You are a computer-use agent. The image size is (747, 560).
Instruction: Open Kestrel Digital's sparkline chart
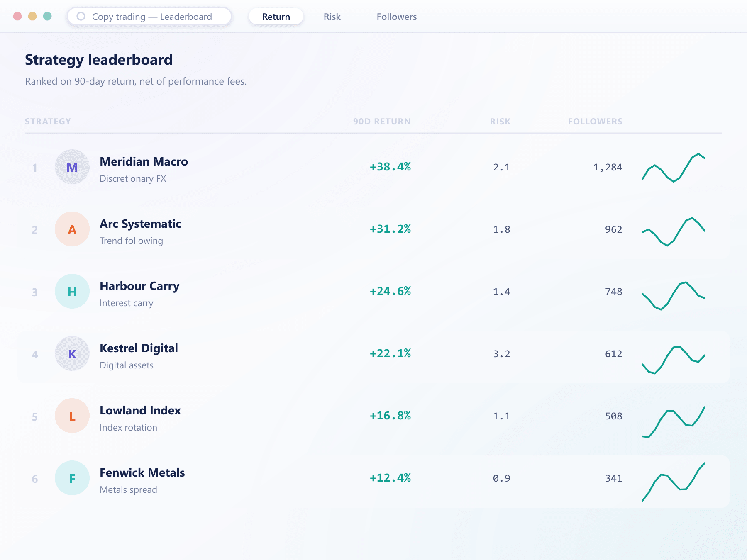[674, 360]
